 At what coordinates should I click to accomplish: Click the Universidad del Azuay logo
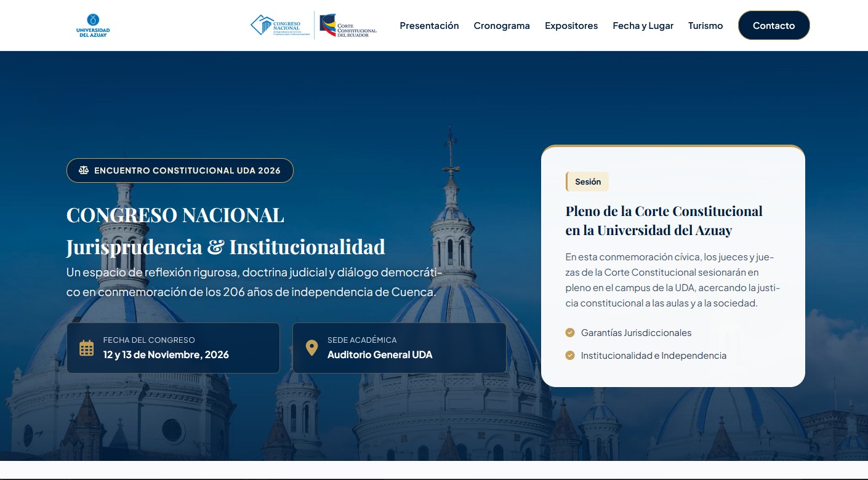click(x=93, y=26)
